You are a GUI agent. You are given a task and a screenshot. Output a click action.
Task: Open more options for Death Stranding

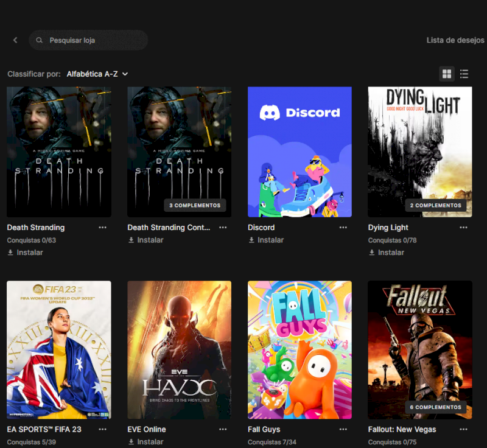102,228
